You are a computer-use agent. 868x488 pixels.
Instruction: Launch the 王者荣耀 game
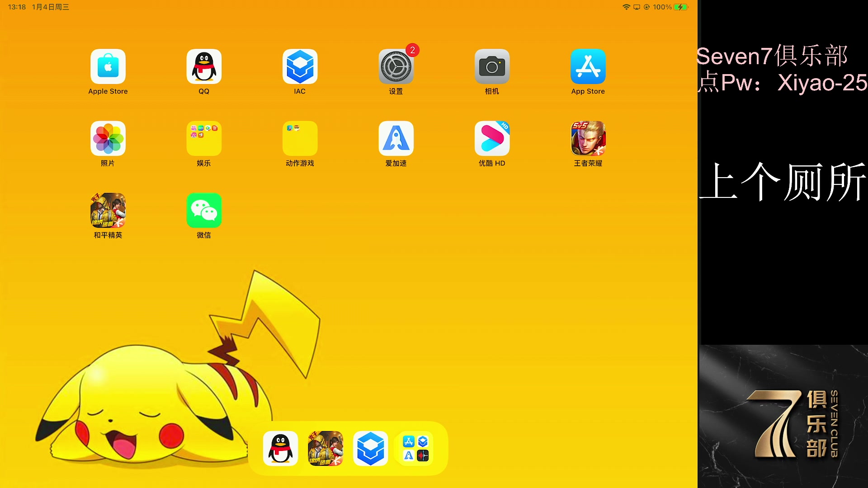(588, 138)
